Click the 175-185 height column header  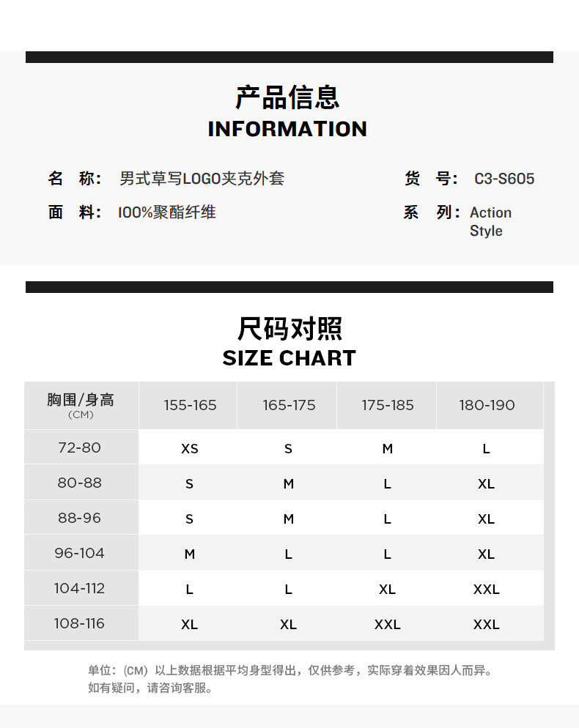(388, 405)
